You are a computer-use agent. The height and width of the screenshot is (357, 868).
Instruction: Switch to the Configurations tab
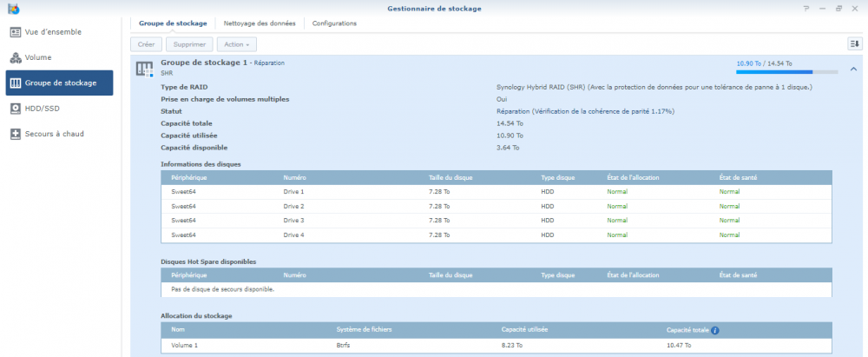pos(334,23)
